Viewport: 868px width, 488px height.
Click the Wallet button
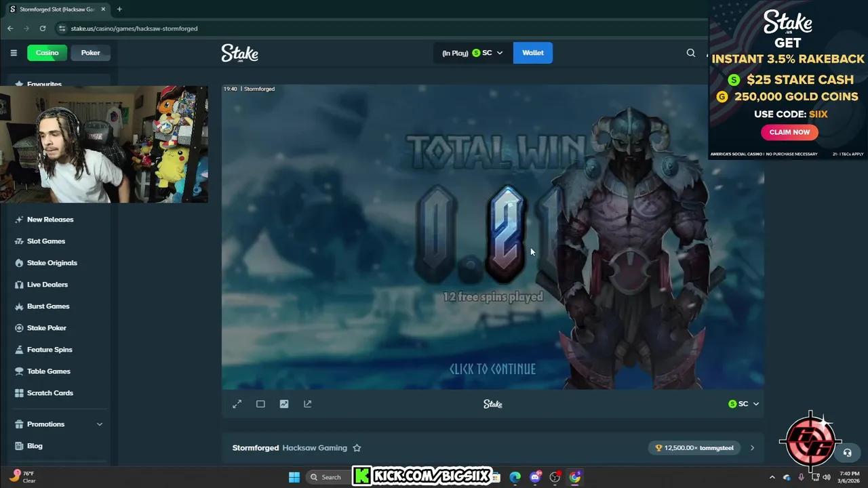[x=533, y=52]
